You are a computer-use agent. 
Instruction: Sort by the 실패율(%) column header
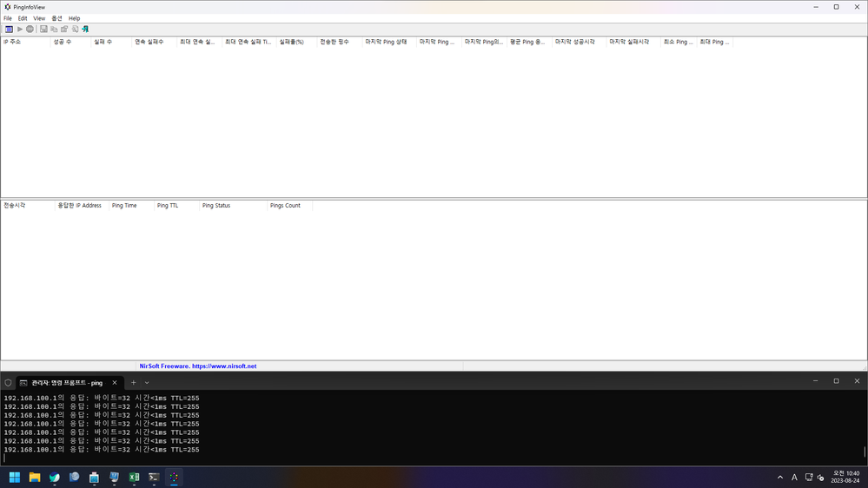coord(296,42)
